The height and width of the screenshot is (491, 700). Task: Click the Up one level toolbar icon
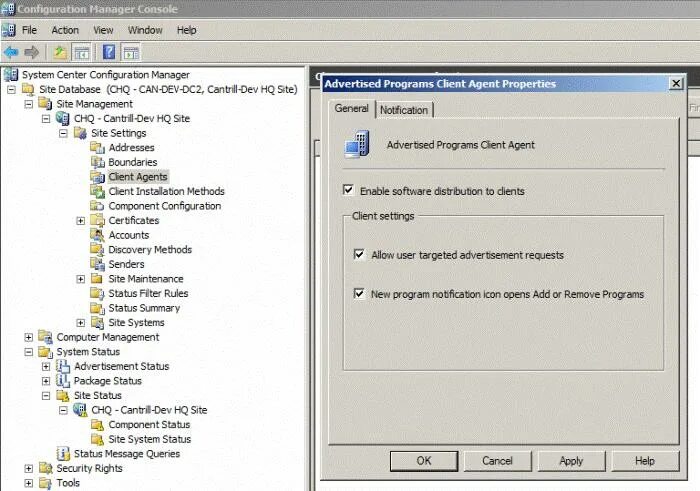pos(60,53)
